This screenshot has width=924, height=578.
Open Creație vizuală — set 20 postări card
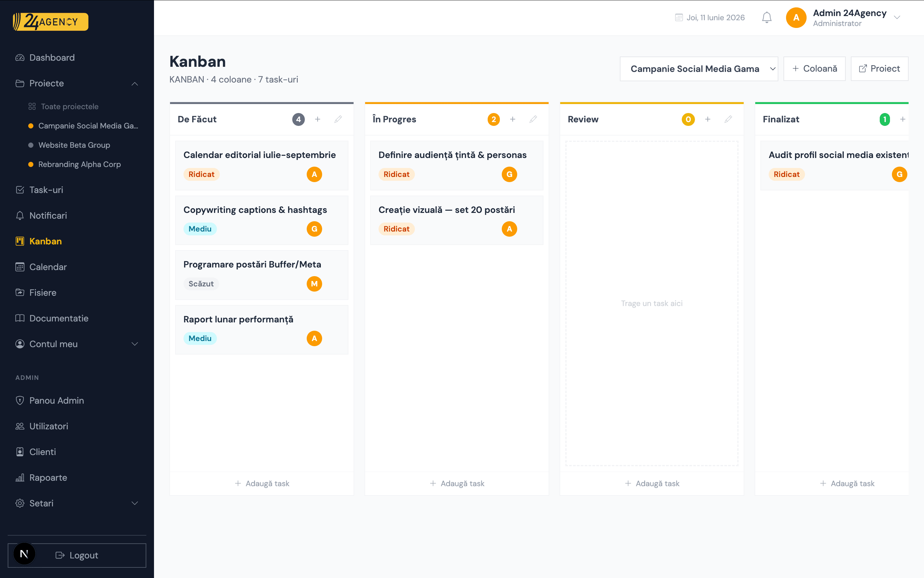pyautogui.click(x=457, y=220)
